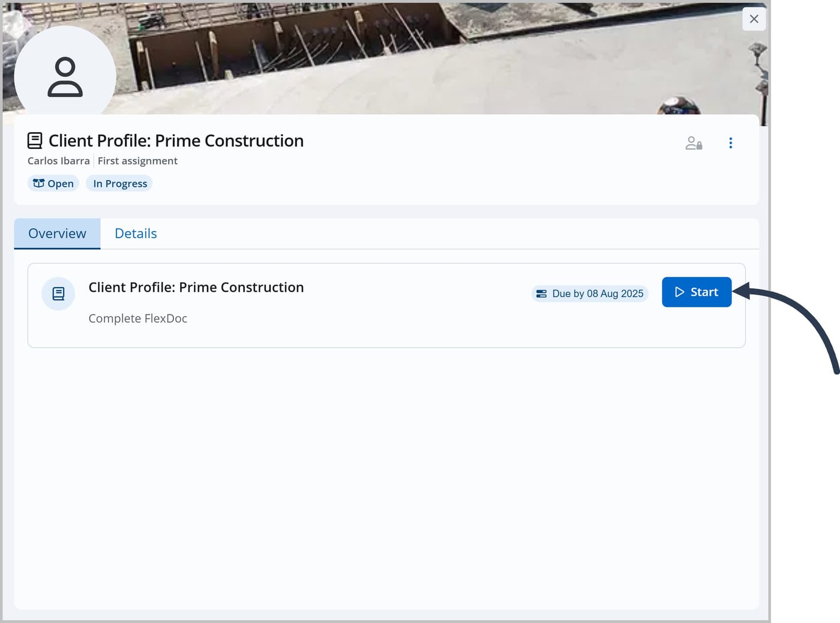Click the In Progress status badge

119,183
